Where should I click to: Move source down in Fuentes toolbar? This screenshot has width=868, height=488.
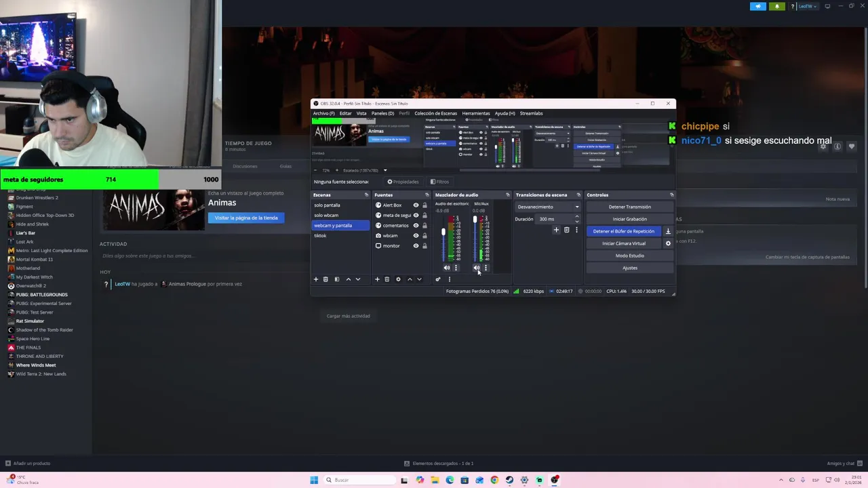pos(419,279)
